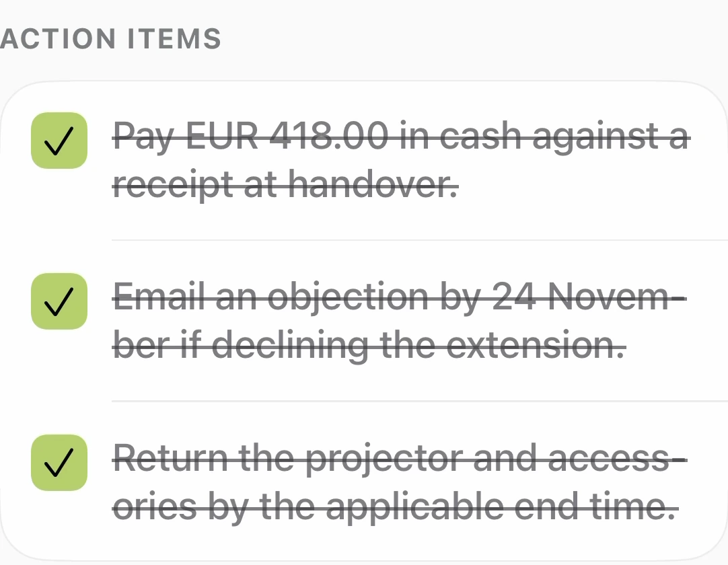Uncheck the Return the projector checkbox
728x565 pixels.
(59, 462)
